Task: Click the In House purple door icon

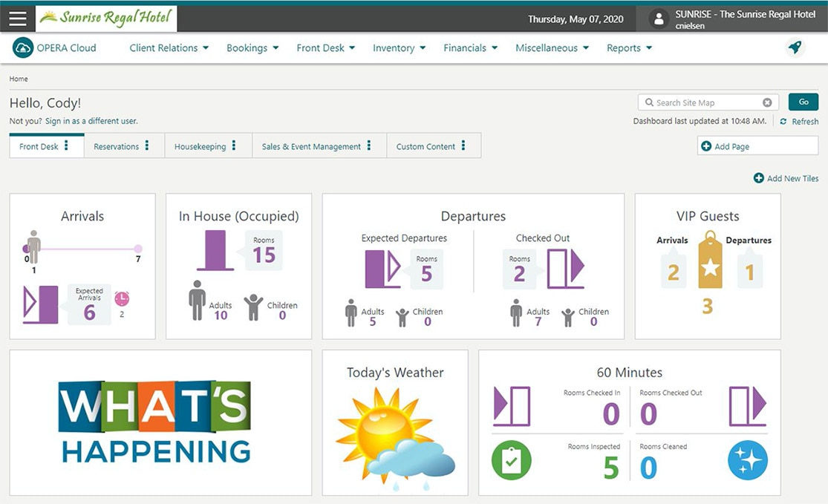Action: click(215, 250)
